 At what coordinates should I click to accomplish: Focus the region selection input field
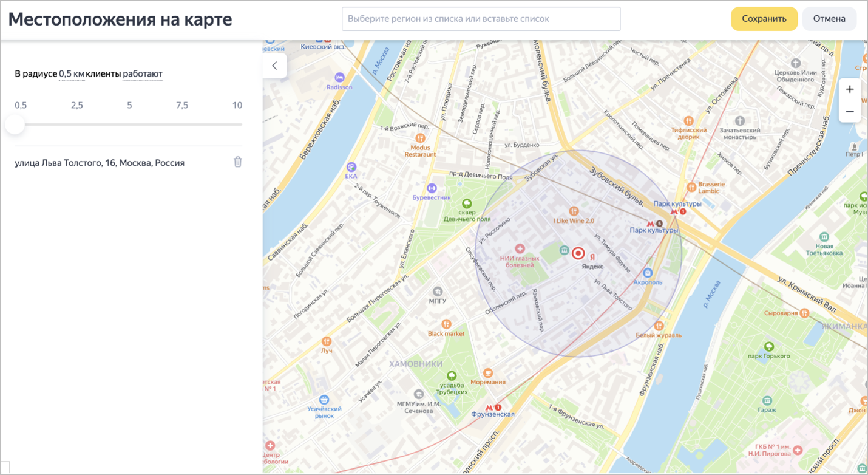481,19
